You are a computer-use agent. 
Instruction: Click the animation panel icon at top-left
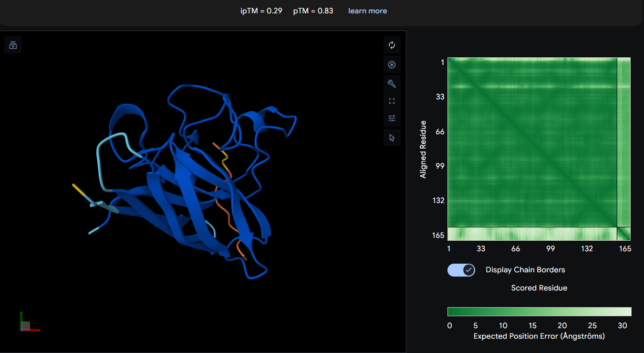pyautogui.click(x=13, y=45)
